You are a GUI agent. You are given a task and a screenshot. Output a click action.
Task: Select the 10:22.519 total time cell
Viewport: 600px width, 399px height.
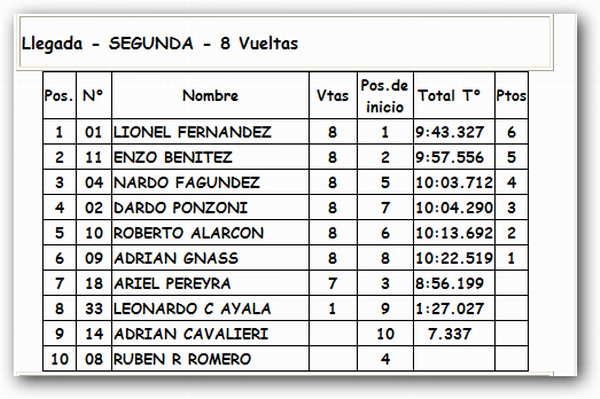(454, 258)
